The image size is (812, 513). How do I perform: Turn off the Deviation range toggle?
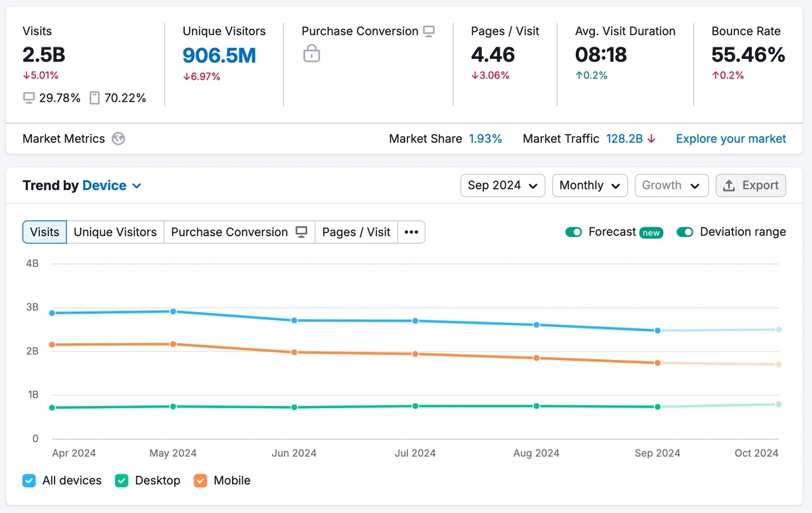pos(685,232)
